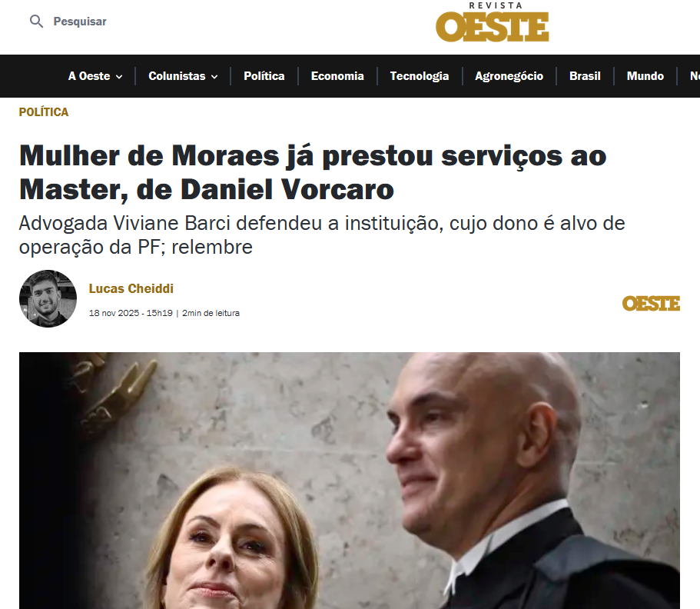700x609 pixels.
Task: Click the Mulher de Moraes headline
Action: 313,172
